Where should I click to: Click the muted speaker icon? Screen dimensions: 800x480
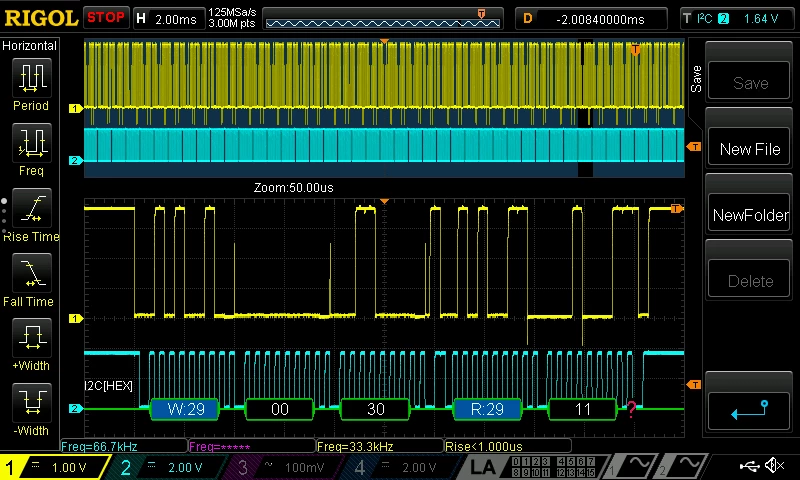pos(776,465)
